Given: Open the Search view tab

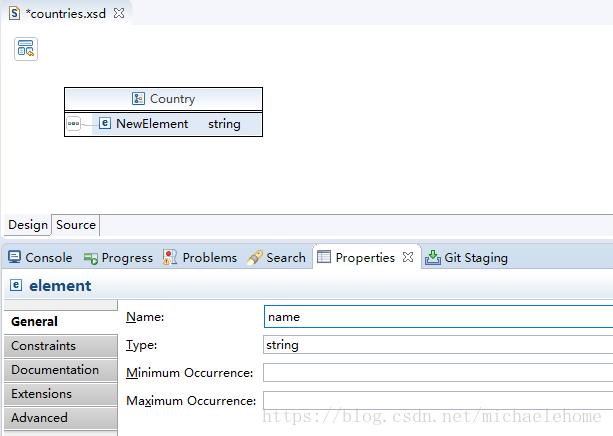Looking at the screenshot, I should tap(276, 258).
